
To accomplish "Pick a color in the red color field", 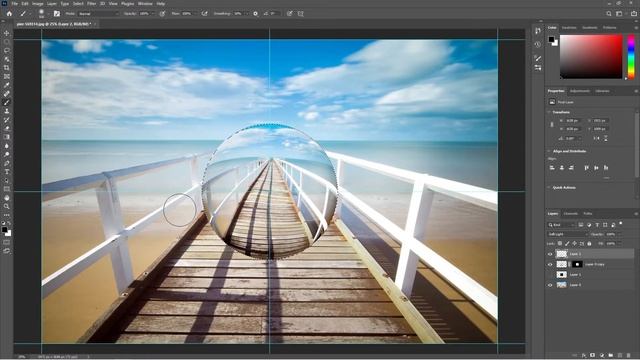I will click(591, 57).
